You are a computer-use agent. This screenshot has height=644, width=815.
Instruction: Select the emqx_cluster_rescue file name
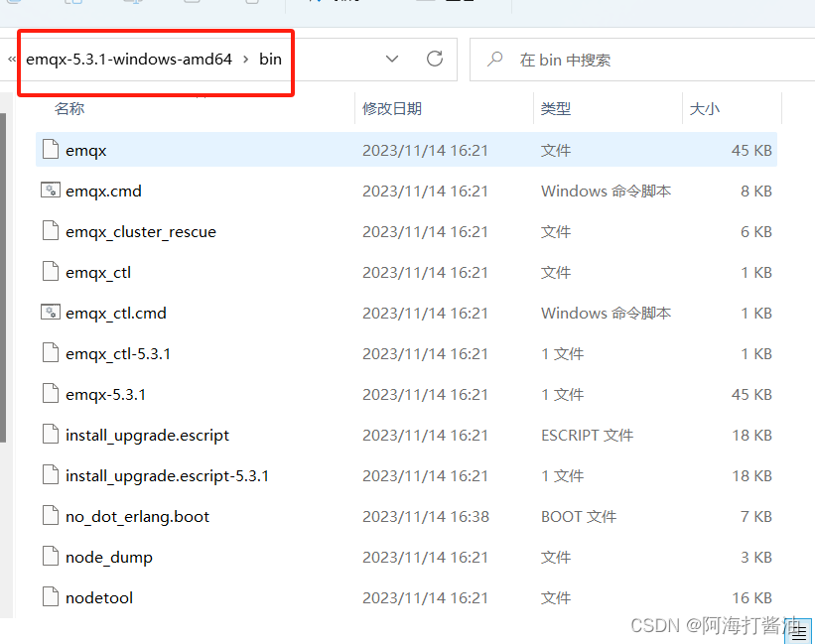141,231
